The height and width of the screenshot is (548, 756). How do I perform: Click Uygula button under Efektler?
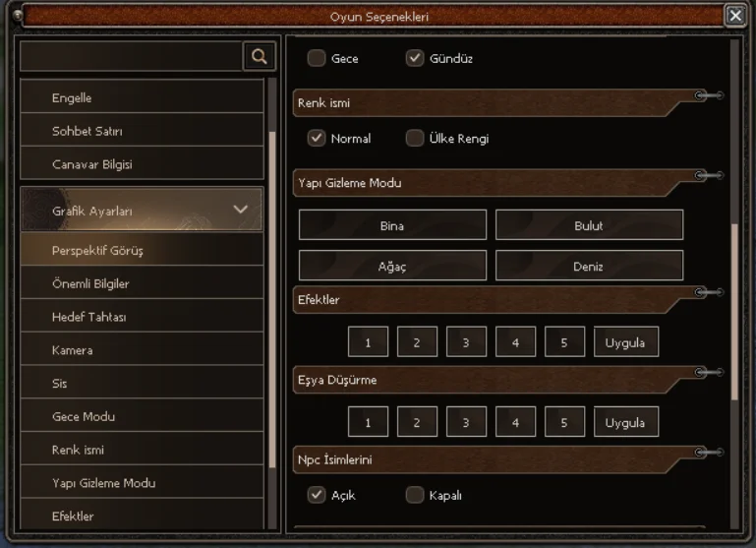625,342
